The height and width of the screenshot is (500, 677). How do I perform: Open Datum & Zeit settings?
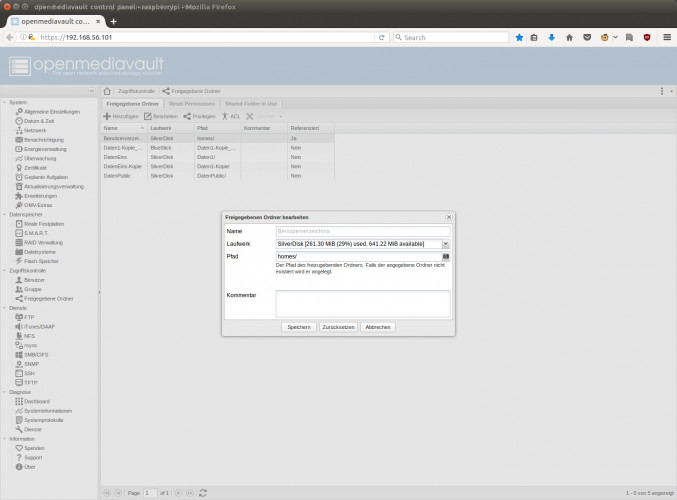coord(35,121)
